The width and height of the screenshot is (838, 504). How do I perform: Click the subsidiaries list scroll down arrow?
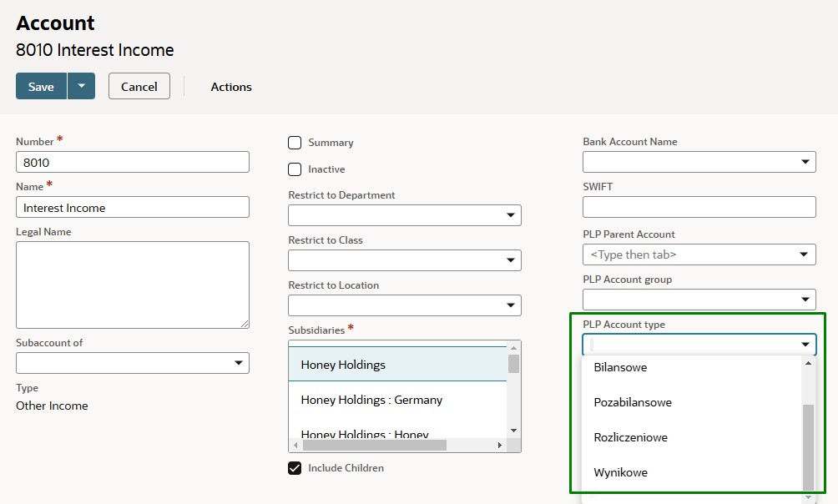tap(514, 430)
